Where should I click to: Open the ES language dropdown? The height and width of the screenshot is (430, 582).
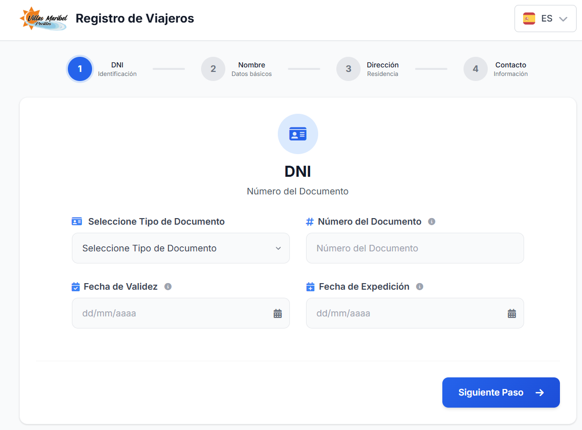pyautogui.click(x=545, y=19)
